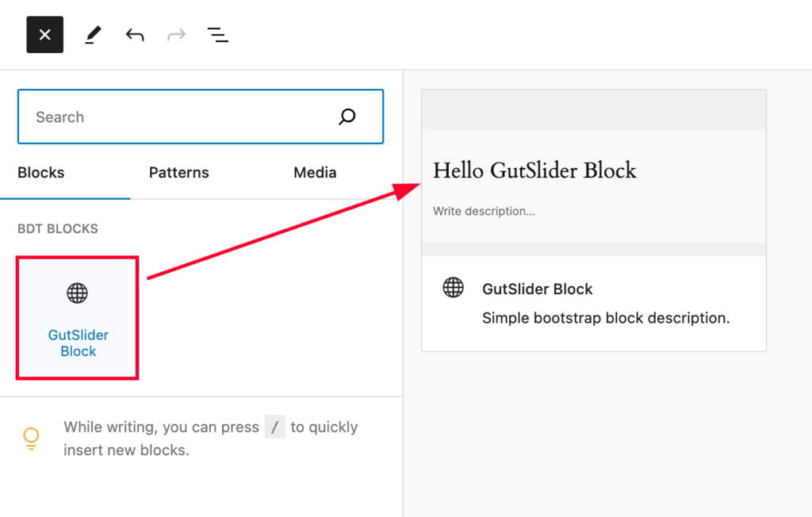Enable the Patterns view
The height and width of the screenshot is (517, 812).
click(x=178, y=173)
